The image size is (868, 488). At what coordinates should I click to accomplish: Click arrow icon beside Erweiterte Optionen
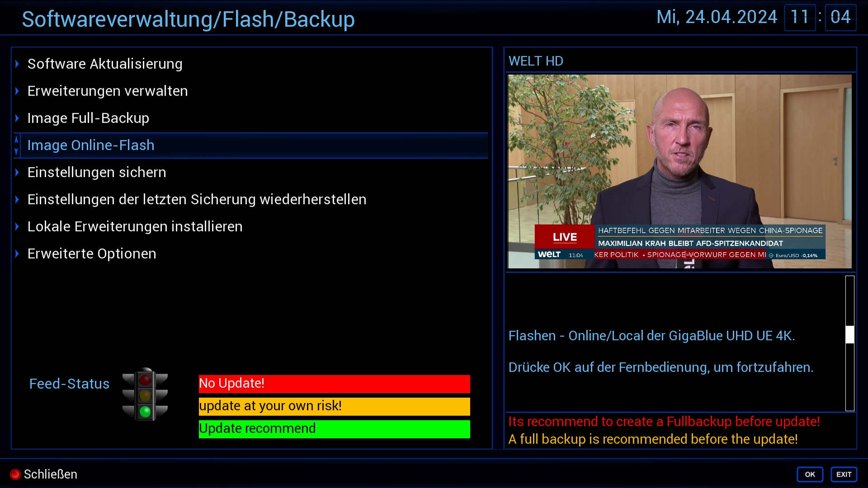tap(17, 253)
